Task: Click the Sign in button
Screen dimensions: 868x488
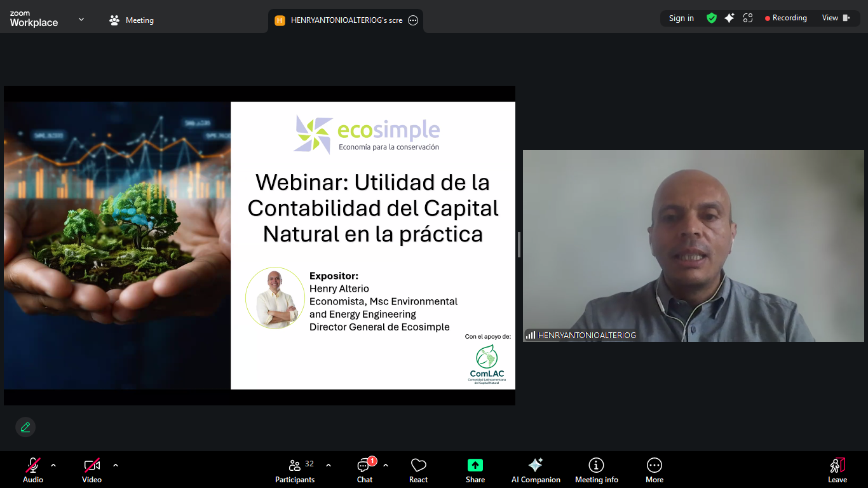Action: click(x=681, y=18)
